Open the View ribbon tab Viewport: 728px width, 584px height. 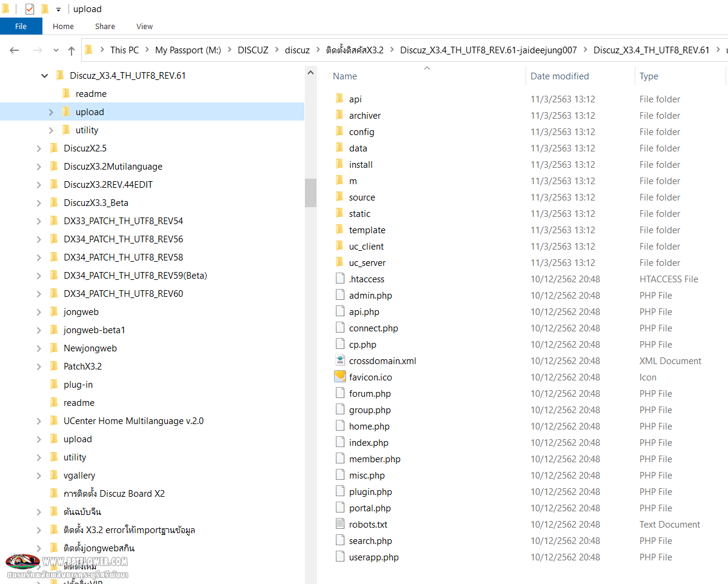[x=144, y=26]
